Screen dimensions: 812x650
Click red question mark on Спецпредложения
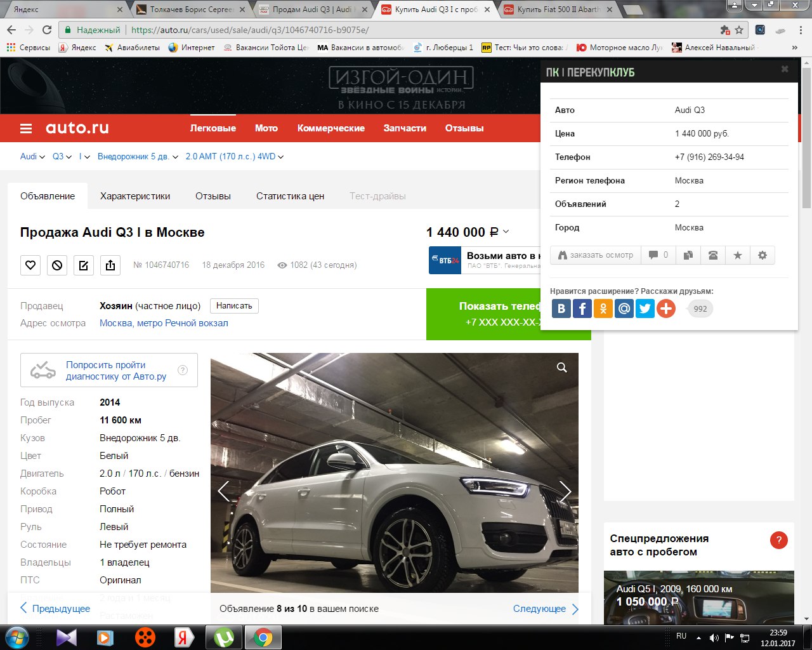(778, 540)
